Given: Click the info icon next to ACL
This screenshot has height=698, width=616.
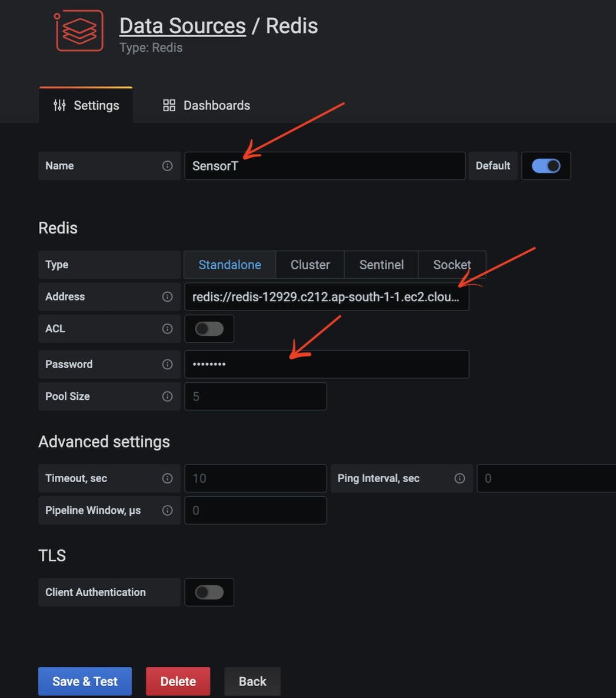Looking at the screenshot, I should pyautogui.click(x=167, y=329).
